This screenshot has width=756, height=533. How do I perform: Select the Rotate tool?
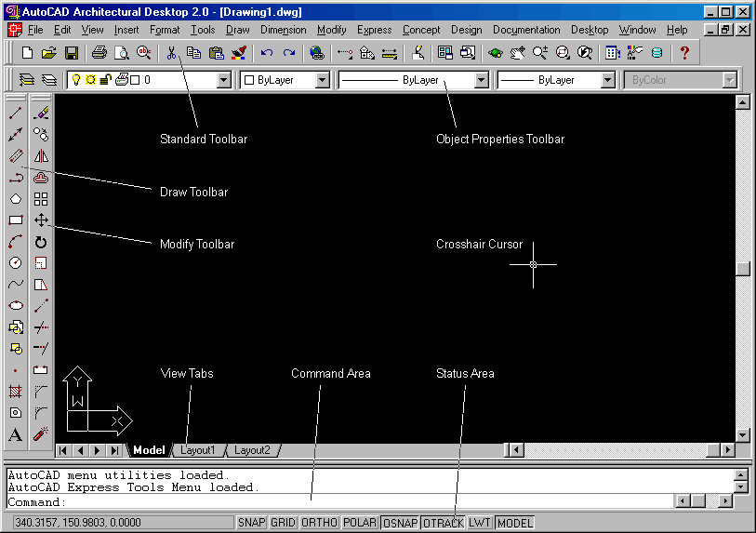click(41, 242)
